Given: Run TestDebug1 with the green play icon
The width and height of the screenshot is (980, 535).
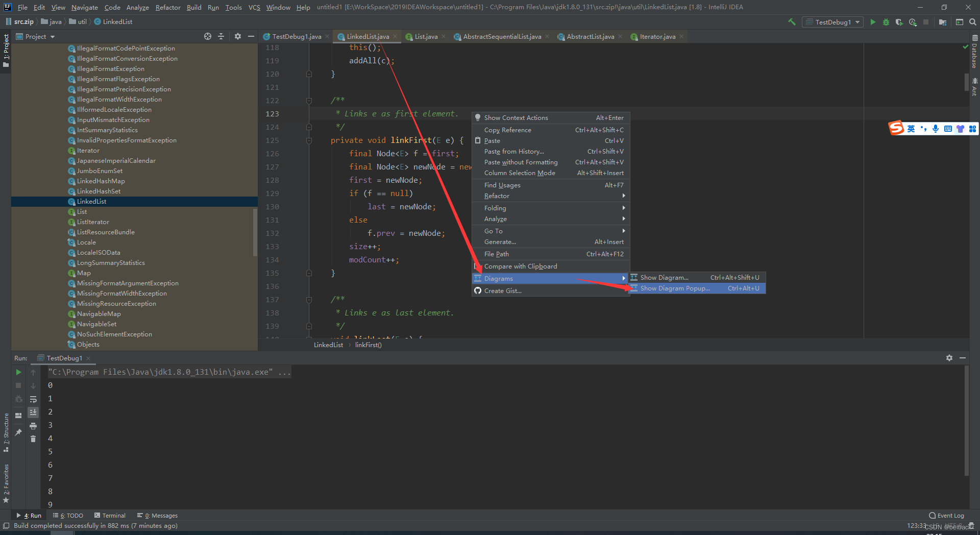Looking at the screenshot, I should (x=873, y=22).
